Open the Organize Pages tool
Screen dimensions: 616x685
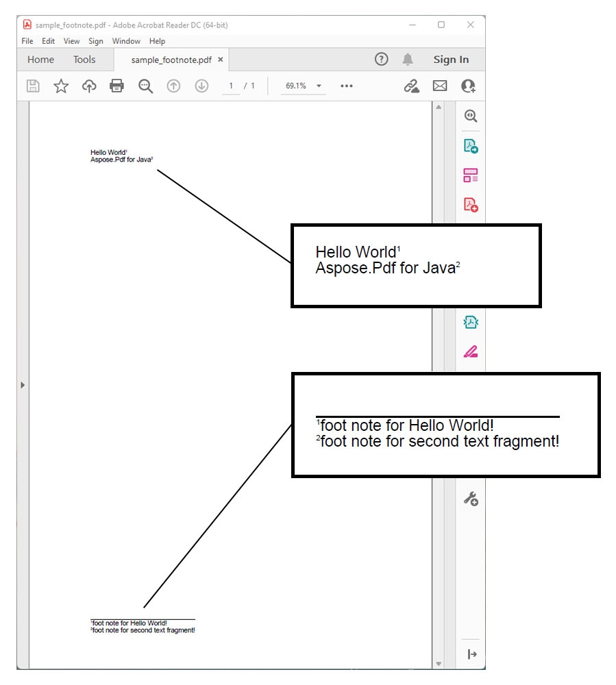coord(470,175)
